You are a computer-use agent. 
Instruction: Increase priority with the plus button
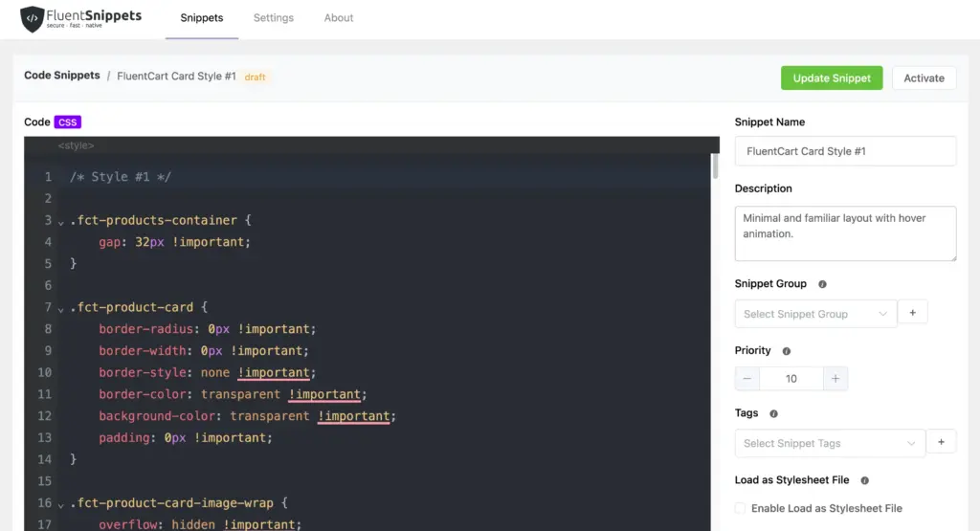coord(835,379)
